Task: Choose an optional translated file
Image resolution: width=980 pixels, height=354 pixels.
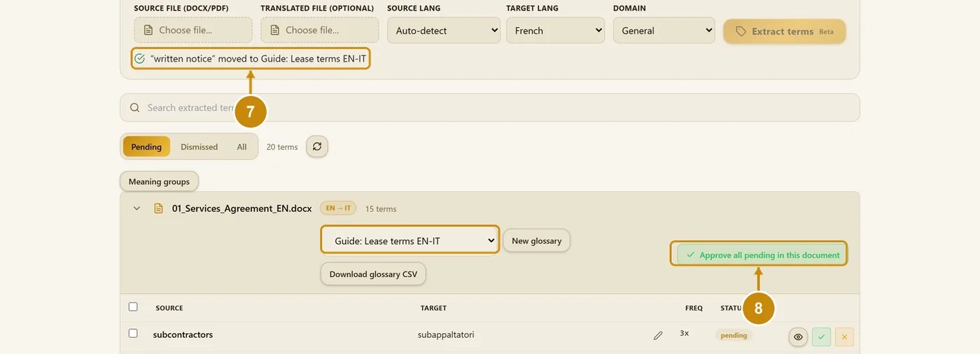Action: [320, 30]
